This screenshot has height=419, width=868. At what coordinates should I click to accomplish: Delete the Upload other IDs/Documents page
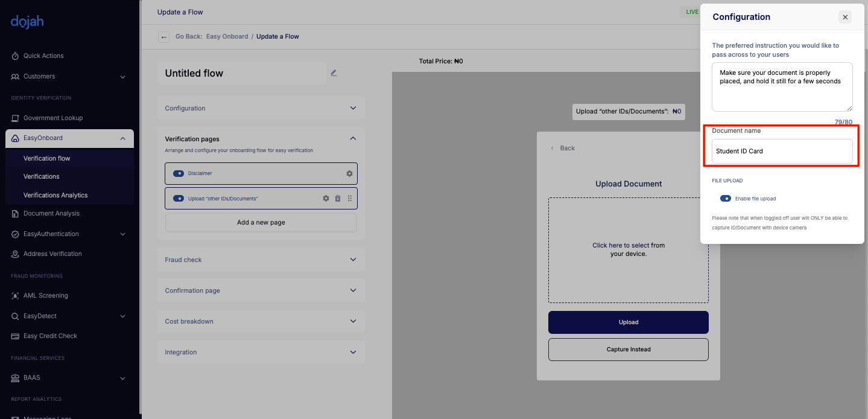pos(338,199)
